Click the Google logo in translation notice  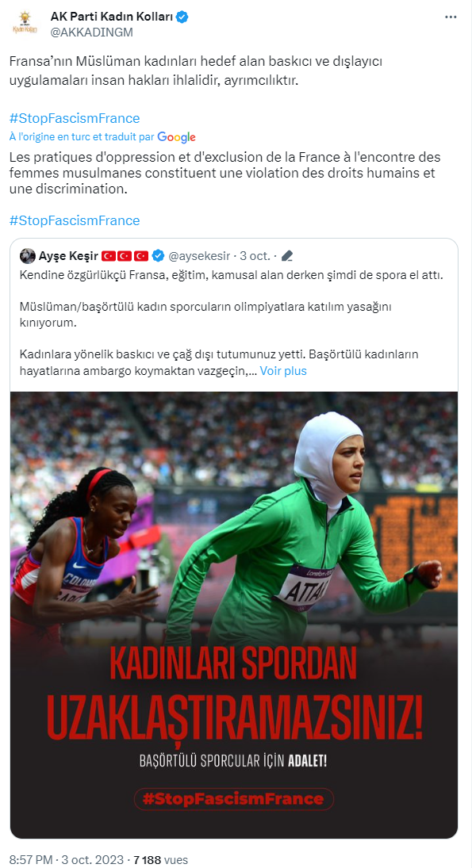[176, 136]
